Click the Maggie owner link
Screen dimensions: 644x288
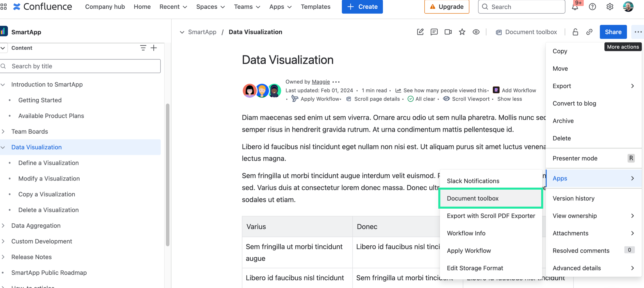tap(320, 82)
